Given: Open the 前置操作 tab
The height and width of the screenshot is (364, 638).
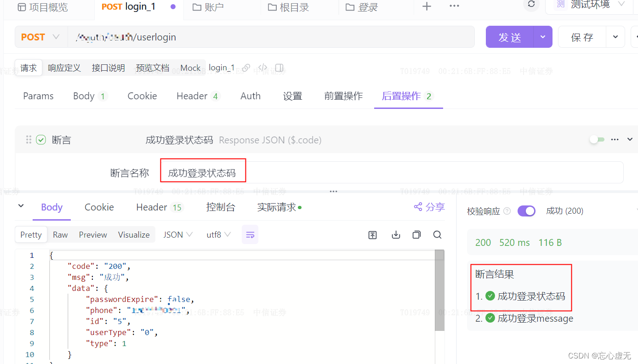Looking at the screenshot, I should [343, 96].
